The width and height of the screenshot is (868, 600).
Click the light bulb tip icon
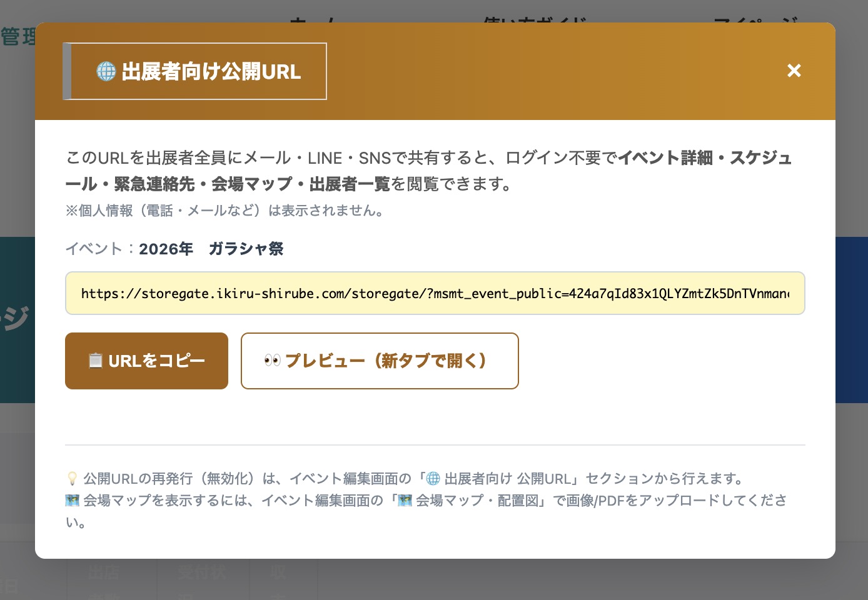click(x=72, y=479)
